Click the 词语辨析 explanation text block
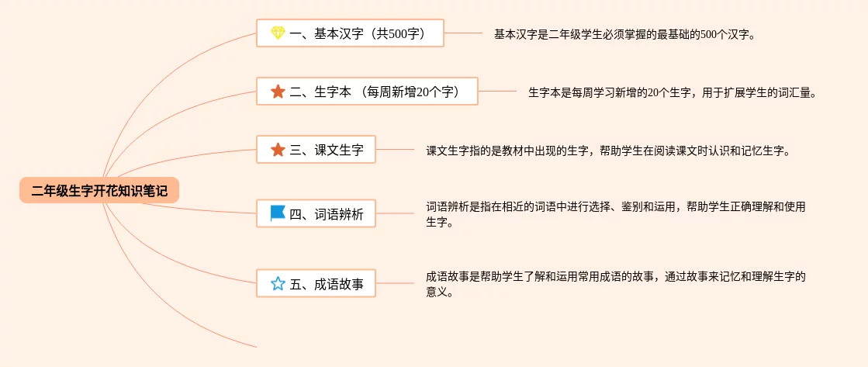 pos(616,214)
